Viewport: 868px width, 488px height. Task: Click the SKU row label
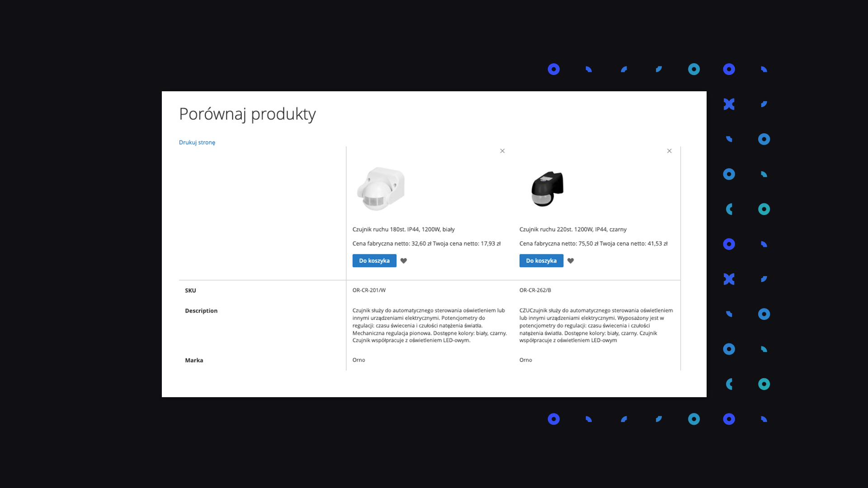190,291
